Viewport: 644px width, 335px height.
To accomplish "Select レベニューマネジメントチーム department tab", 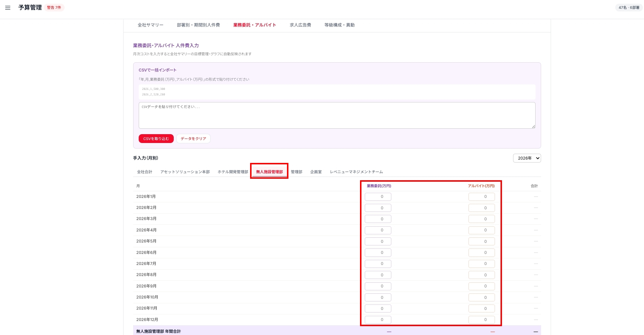I will point(356,172).
